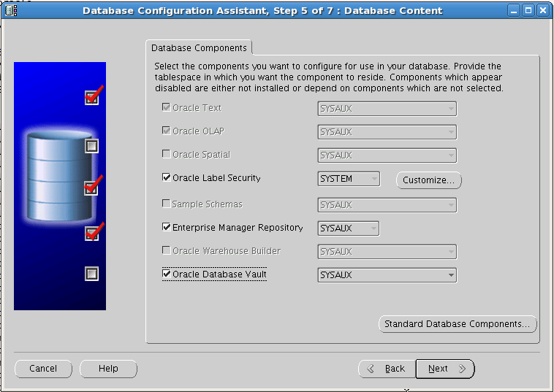Screen dimensions: 554x392
Task: Click the first checked step indicator on blue panel
Action: [x=92, y=96]
